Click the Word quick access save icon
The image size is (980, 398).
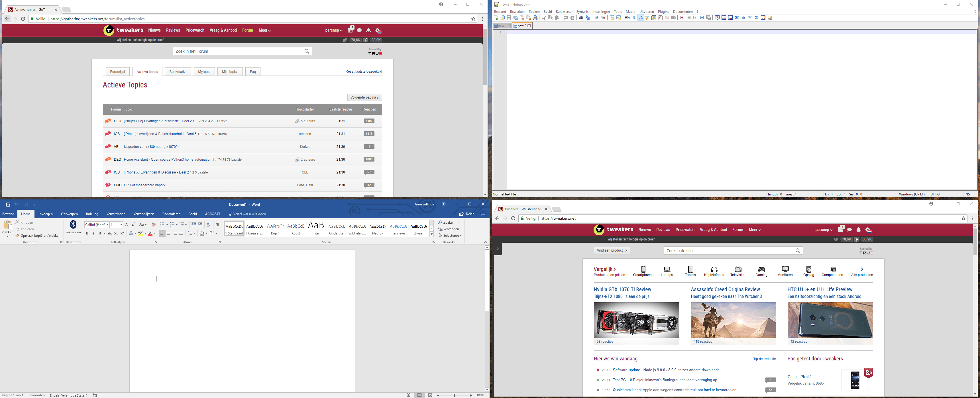8,204
